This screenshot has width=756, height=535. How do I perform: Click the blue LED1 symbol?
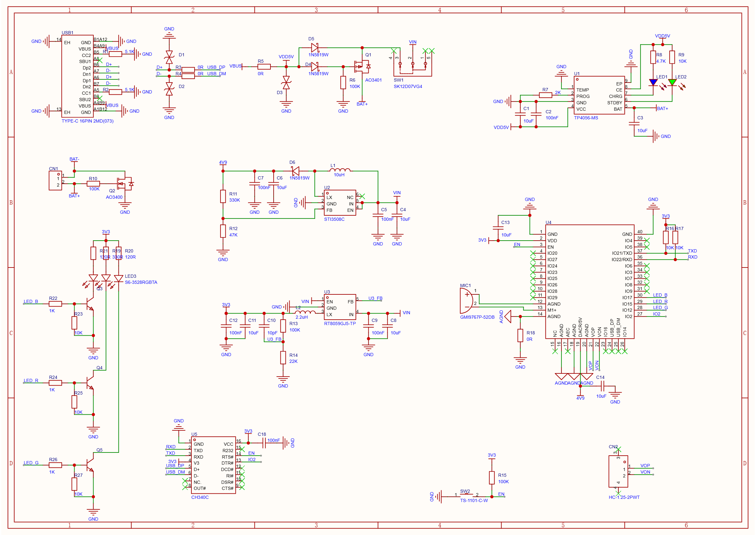click(x=653, y=82)
